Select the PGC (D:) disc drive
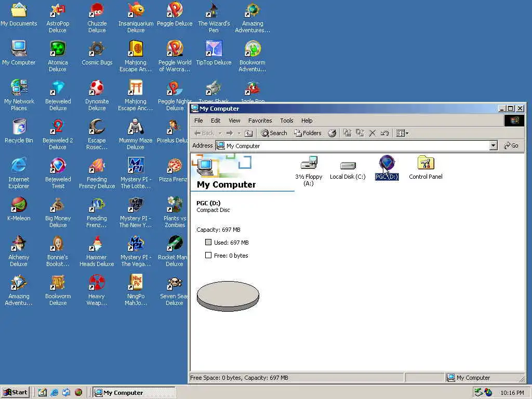 387,168
